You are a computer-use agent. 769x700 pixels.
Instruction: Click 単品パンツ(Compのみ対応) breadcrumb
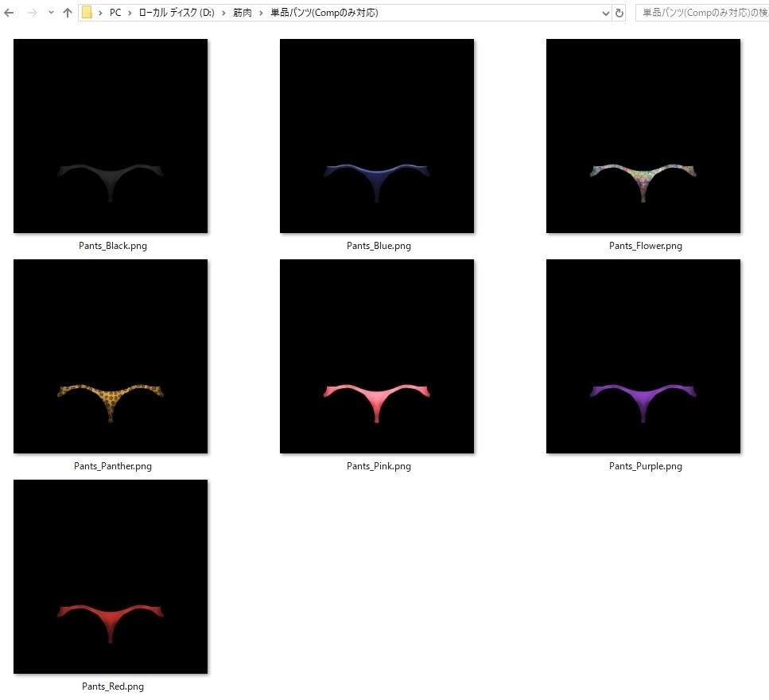(x=324, y=13)
